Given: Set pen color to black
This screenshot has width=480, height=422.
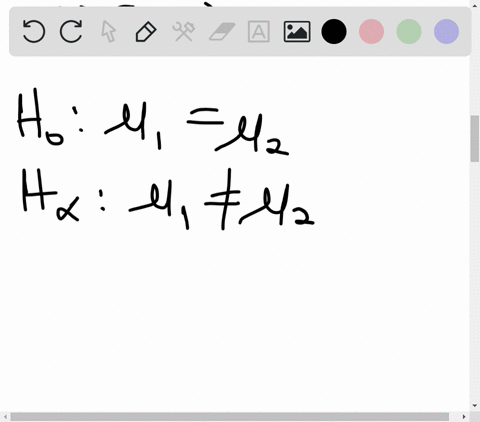Looking at the screenshot, I should tap(334, 31).
